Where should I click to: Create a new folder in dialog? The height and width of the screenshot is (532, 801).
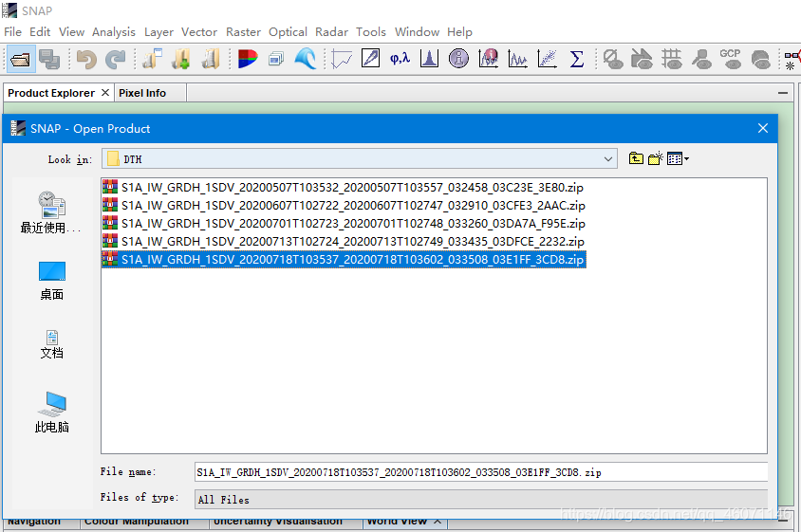coord(656,158)
